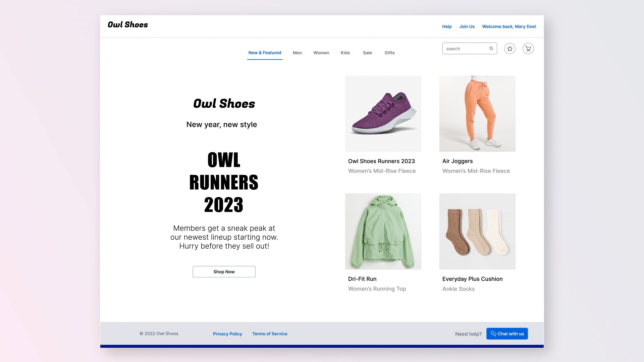The image size is (644, 362).
Task: Click the Ankle Socks subtitle
Action: click(459, 289)
